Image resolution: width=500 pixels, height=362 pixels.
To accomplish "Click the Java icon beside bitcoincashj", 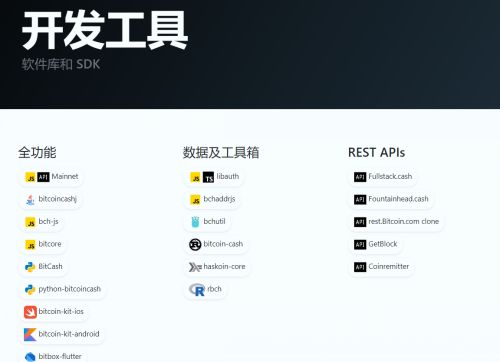I will click(x=30, y=200).
